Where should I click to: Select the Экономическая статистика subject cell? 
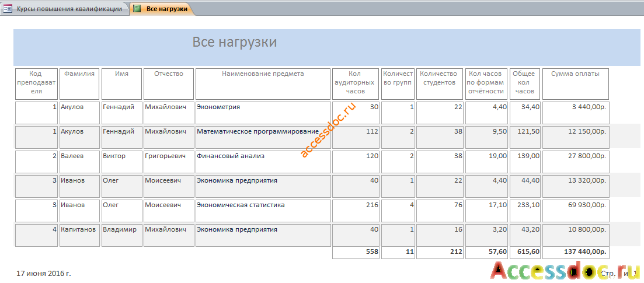[263, 211]
